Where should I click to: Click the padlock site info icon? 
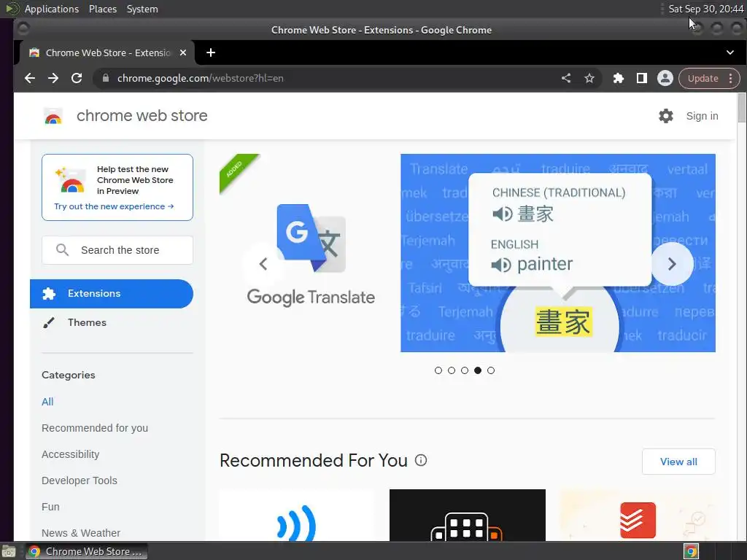tap(105, 78)
